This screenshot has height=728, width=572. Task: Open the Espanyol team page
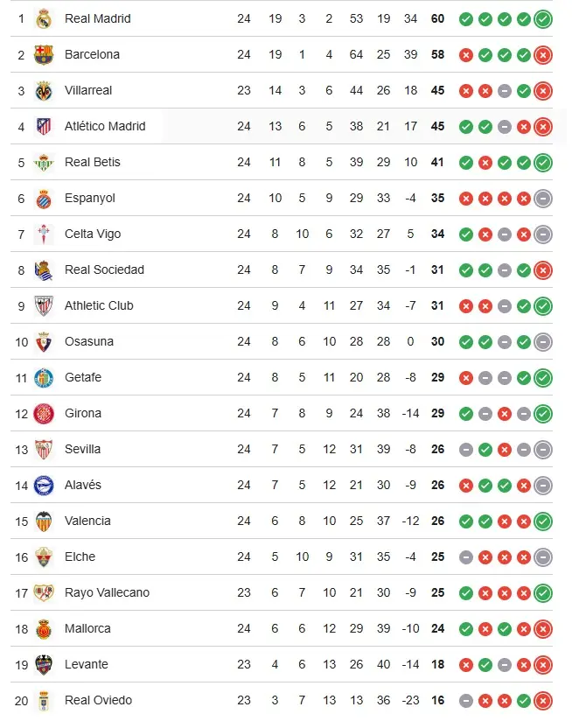(x=90, y=198)
